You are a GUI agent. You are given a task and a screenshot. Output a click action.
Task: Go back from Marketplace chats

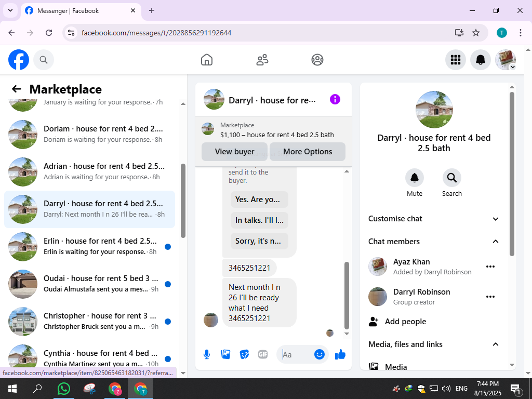16,89
